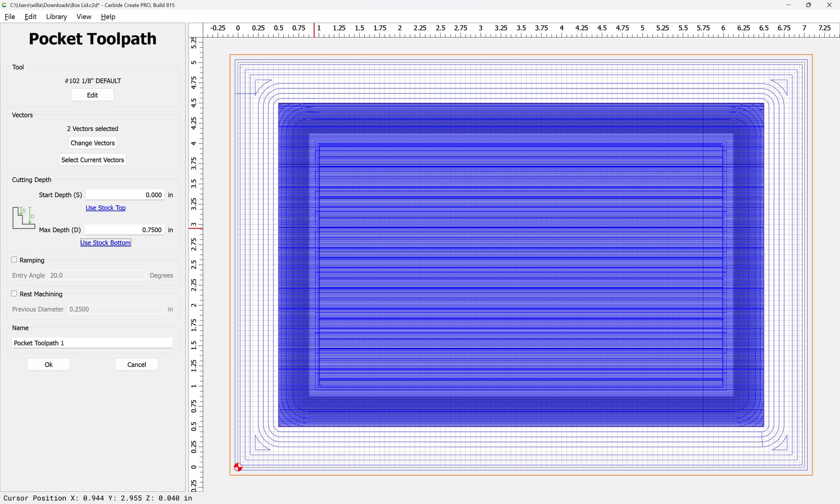The width and height of the screenshot is (840, 504).
Task: Confirm the toolpath with Ok
Action: [x=49, y=364]
